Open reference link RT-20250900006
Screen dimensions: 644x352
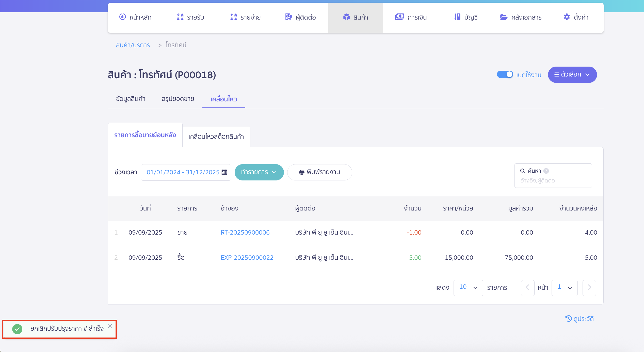coord(245,232)
